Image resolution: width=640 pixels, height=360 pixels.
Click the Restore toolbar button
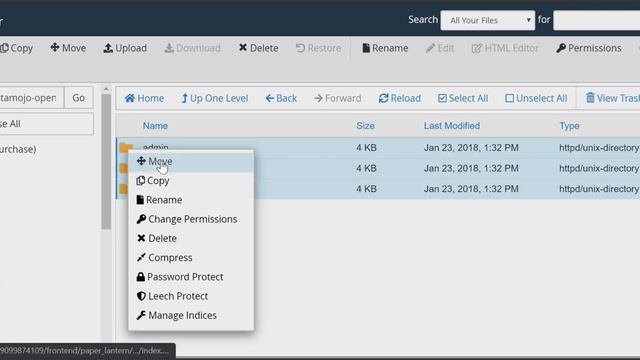pos(318,48)
